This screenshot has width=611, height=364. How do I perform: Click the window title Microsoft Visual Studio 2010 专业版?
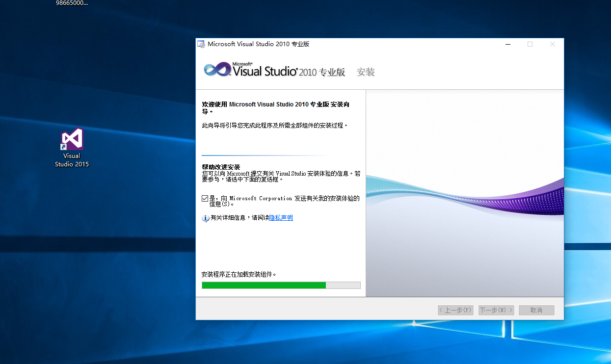[259, 44]
